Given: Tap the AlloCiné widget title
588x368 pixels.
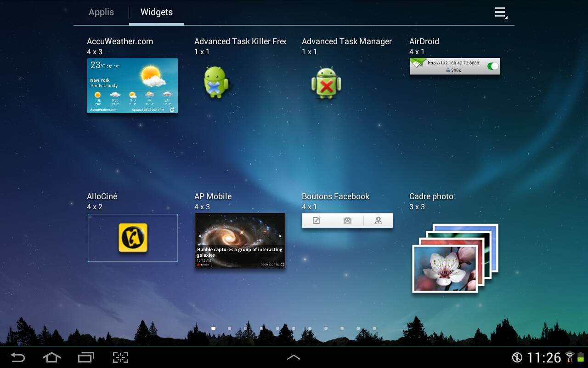Looking at the screenshot, I should (x=102, y=196).
